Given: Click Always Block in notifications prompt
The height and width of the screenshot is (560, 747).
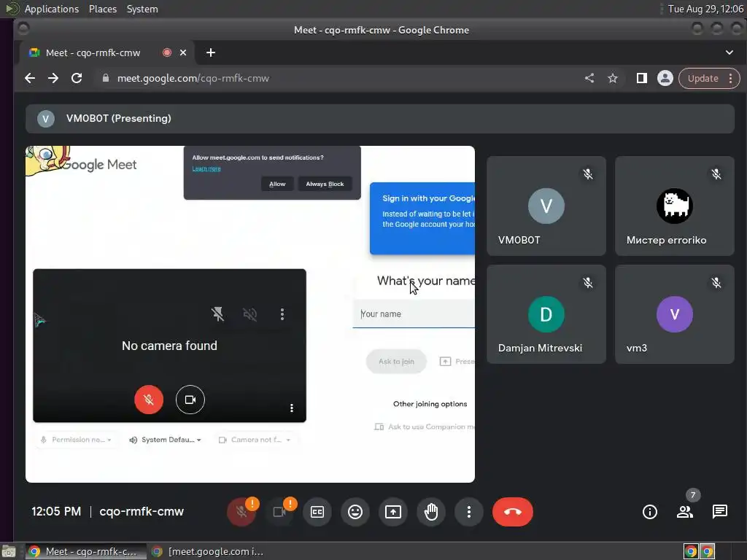Looking at the screenshot, I should (x=325, y=184).
